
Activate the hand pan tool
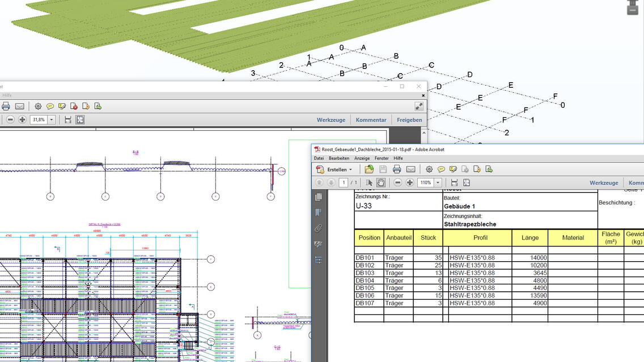tap(381, 182)
